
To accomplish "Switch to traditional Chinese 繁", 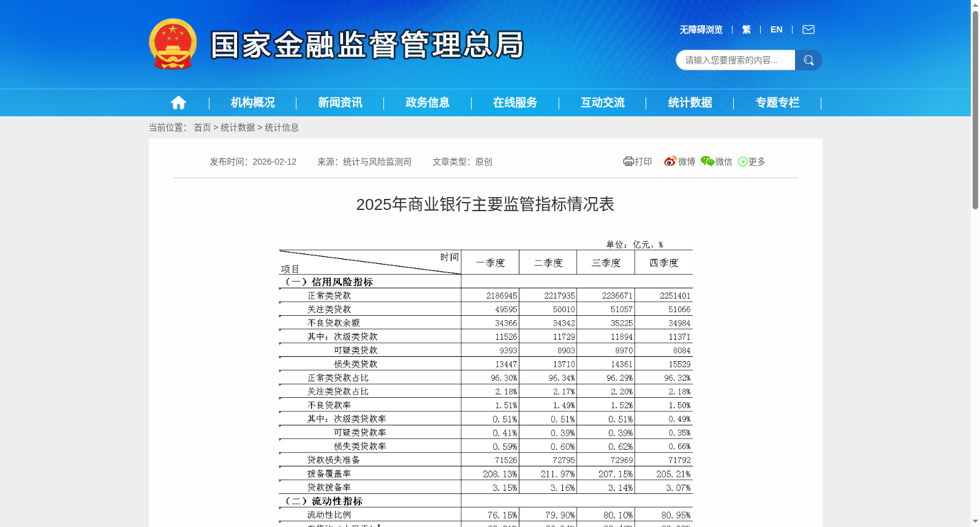I will [x=747, y=29].
